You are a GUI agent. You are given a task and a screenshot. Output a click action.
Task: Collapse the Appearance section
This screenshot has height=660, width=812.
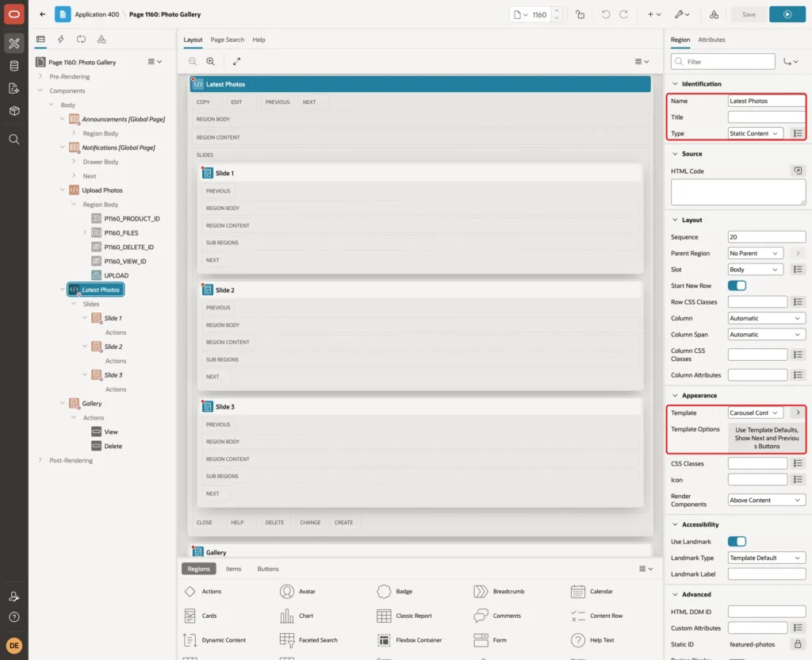pyautogui.click(x=675, y=395)
